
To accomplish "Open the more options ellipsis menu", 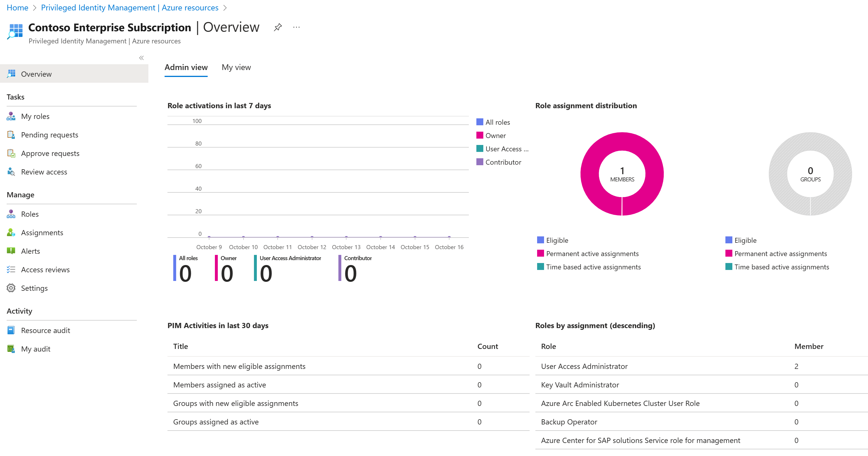I will tap(296, 27).
